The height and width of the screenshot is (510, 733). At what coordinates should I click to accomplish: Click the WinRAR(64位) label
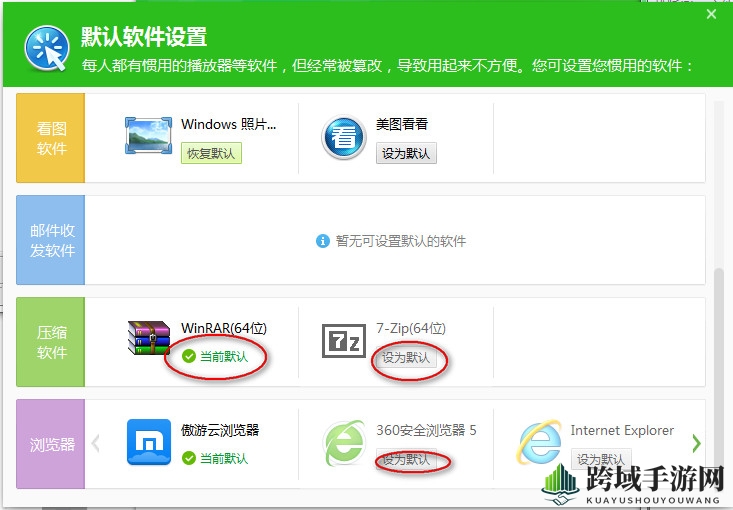(224, 328)
